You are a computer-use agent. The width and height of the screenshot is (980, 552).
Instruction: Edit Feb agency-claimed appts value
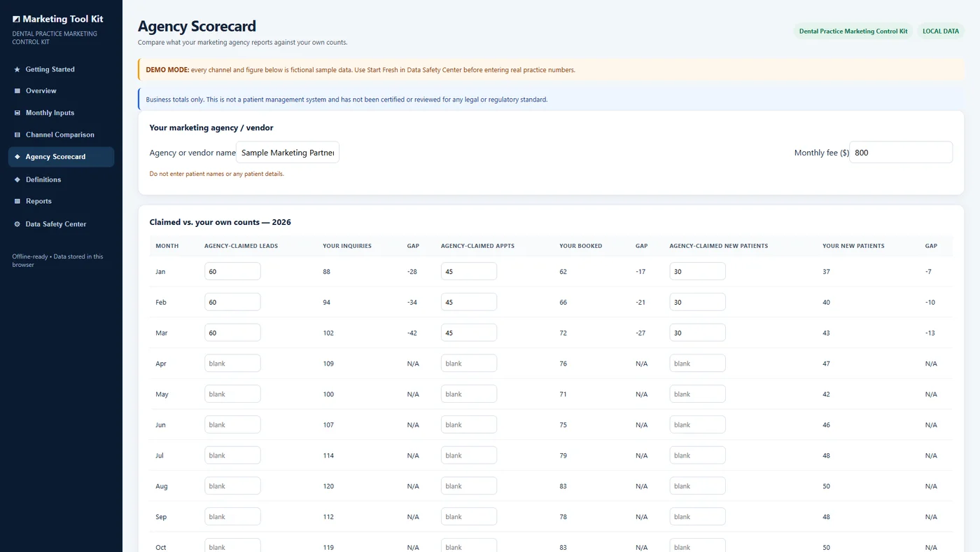pos(469,303)
